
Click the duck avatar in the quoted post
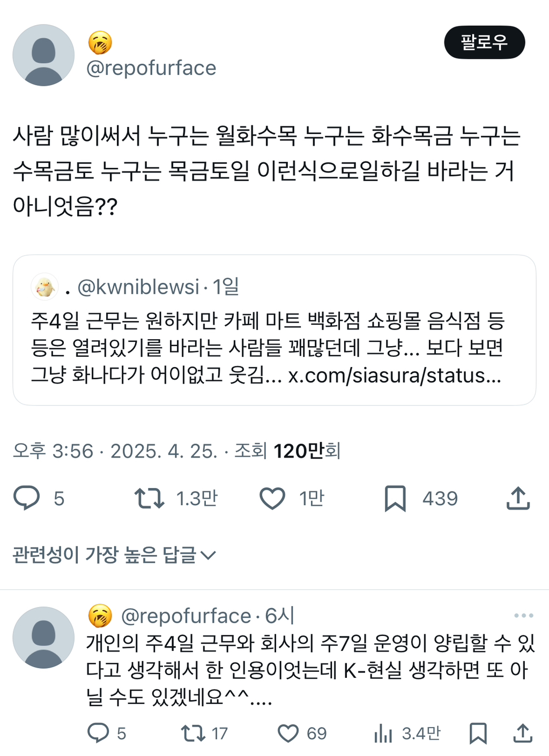pyautogui.click(x=45, y=287)
